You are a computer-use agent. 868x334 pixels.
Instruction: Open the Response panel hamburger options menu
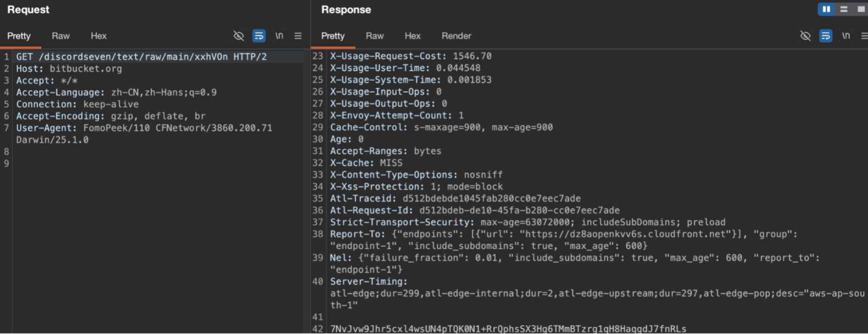[864, 36]
